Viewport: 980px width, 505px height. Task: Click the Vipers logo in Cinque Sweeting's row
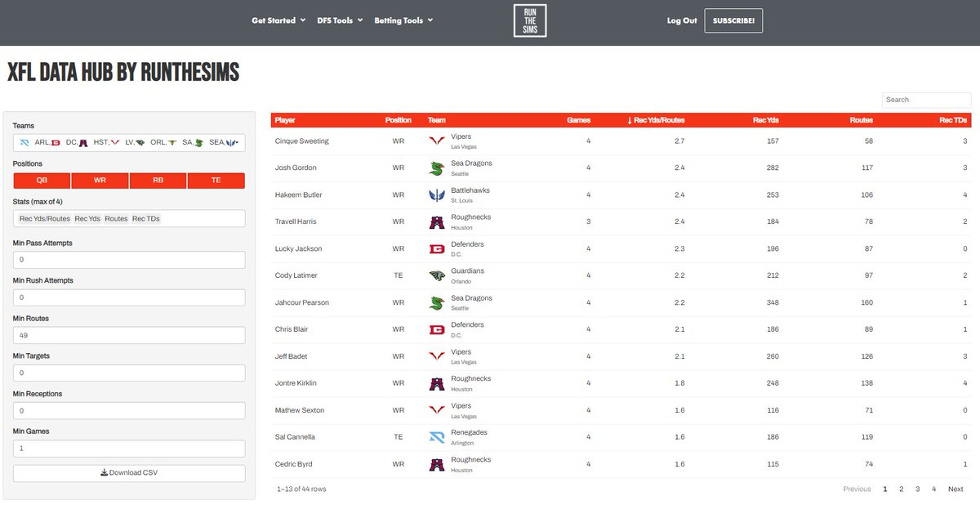pyautogui.click(x=435, y=141)
